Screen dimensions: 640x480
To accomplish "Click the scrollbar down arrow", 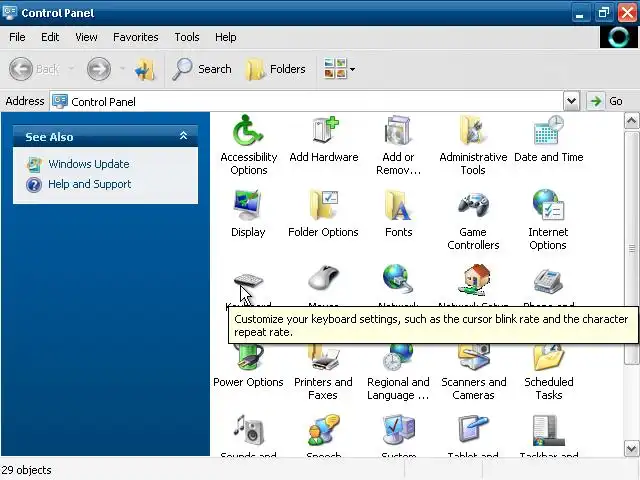I will pyautogui.click(x=631, y=449).
